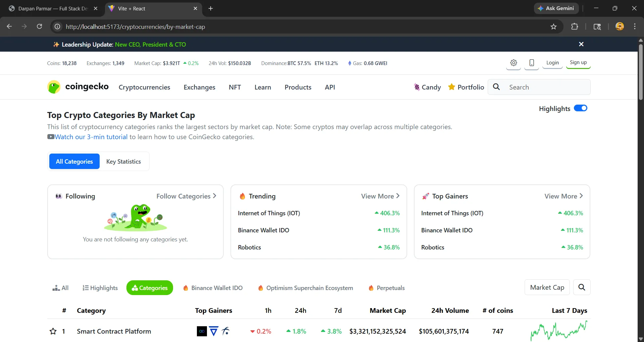Open Watch our 3-min tutorial link

pyautogui.click(x=91, y=137)
